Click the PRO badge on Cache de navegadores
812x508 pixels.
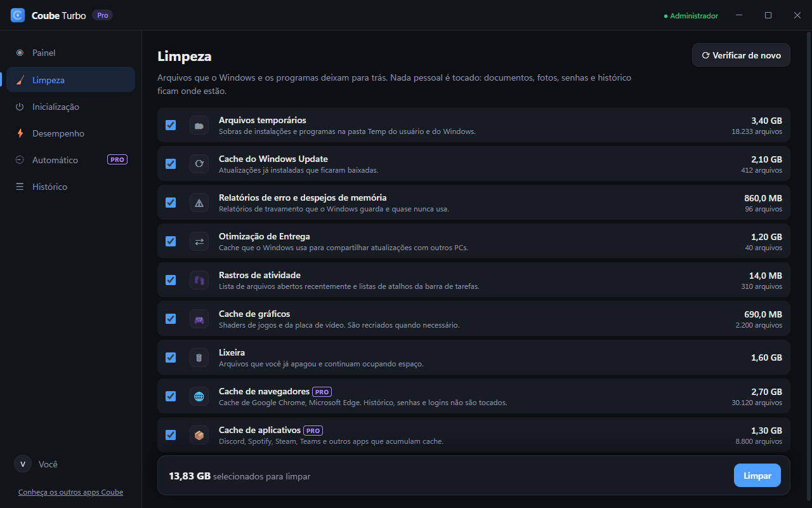[x=322, y=392]
